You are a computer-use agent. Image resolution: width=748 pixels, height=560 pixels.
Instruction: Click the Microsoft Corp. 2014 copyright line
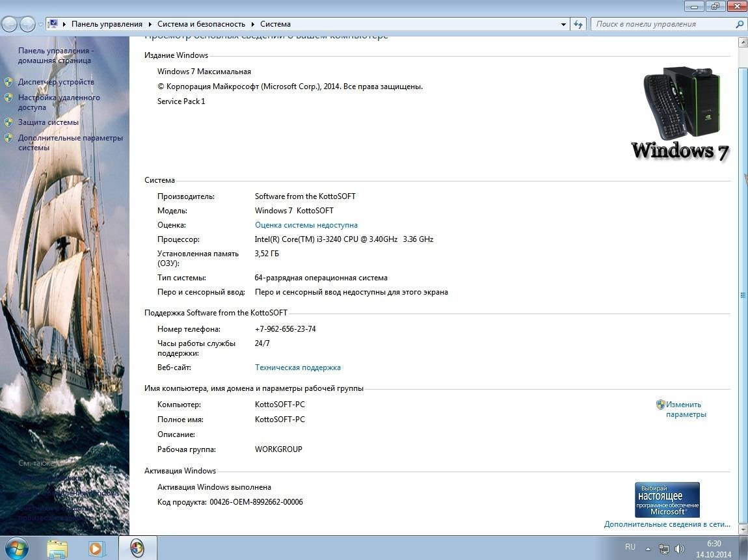pyautogui.click(x=290, y=87)
